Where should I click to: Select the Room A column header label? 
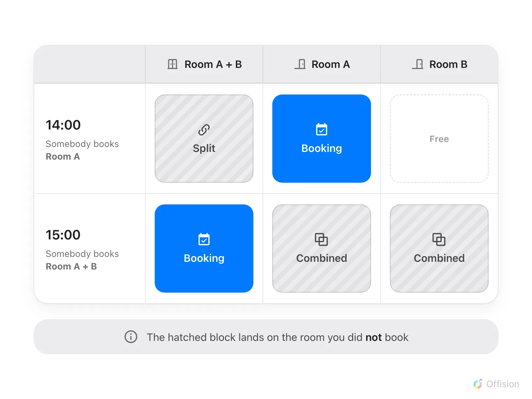pyautogui.click(x=331, y=64)
